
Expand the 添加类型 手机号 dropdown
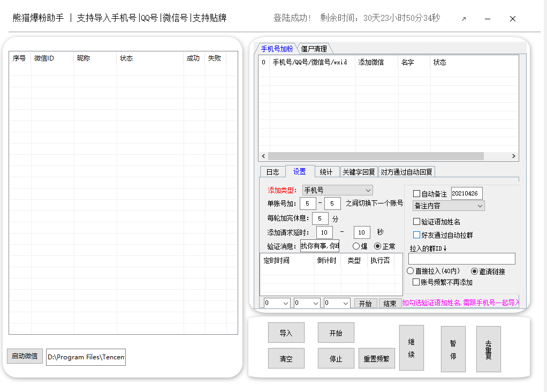pos(337,190)
